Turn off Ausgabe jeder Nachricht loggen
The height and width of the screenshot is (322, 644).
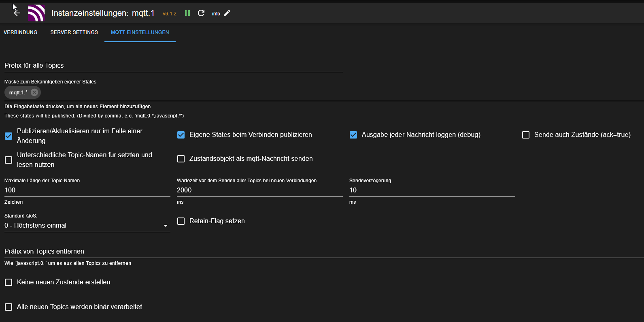(x=353, y=135)
